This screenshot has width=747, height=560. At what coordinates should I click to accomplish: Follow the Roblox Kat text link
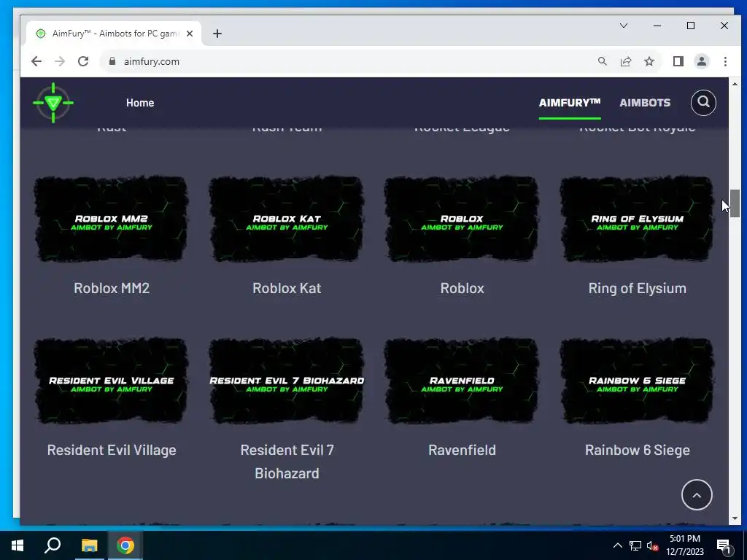click(x=287, y=288)
